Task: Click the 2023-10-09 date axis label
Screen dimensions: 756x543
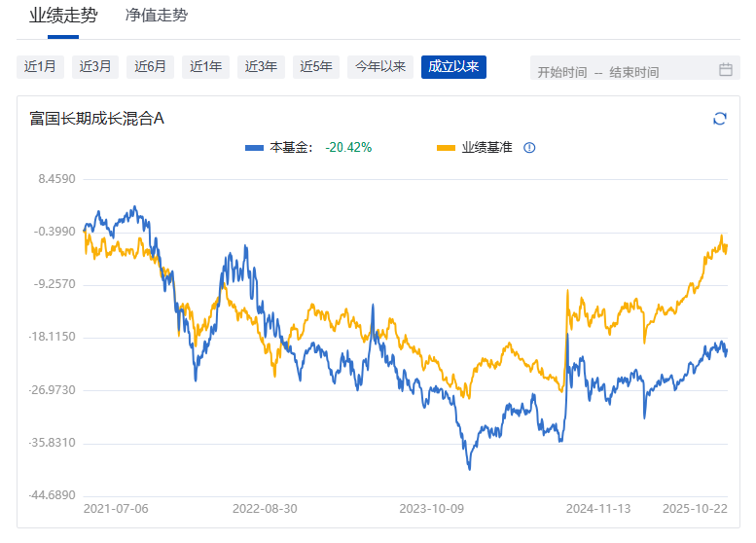Action: tap(431, 508)
